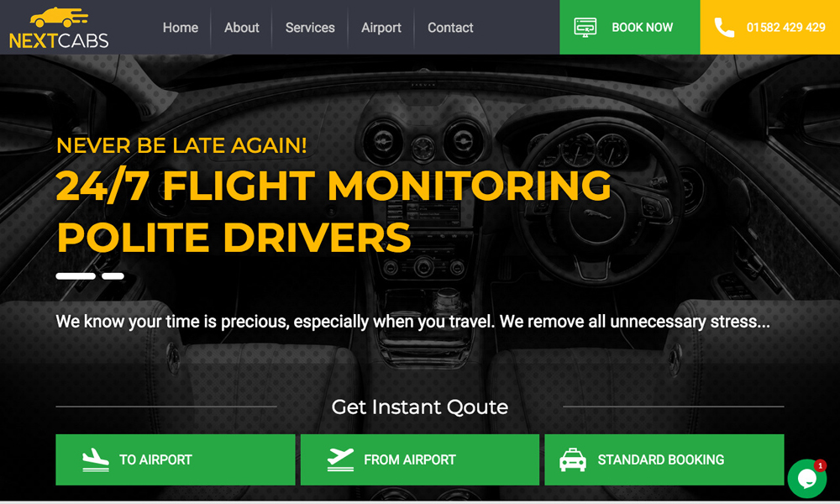The height and width of the screenshot is (504, 840).
Task: Click the NextCabs taxi logo
Action: tap(59, 28)
